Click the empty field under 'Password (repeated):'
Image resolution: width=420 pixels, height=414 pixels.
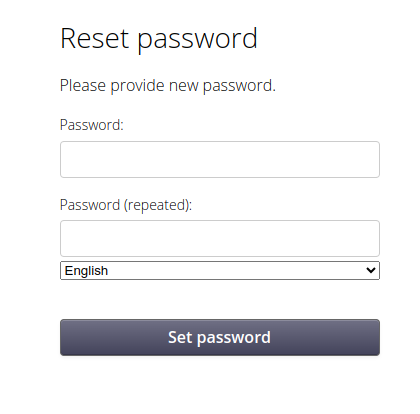[220, 238]
